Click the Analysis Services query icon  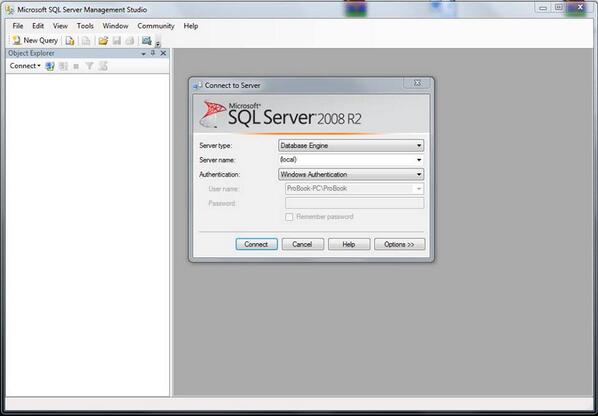(x=86, y=40)
